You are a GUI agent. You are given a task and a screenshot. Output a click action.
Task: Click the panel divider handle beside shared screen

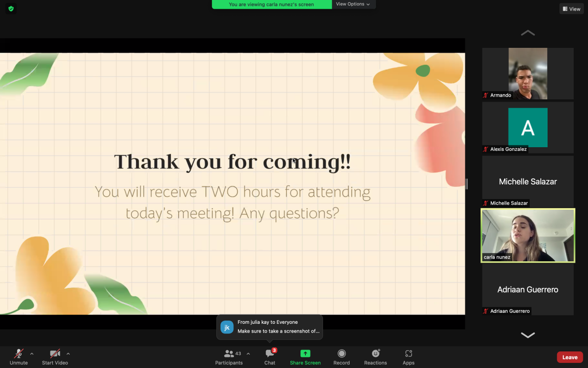pyautogui.click(x=467, y=184)
